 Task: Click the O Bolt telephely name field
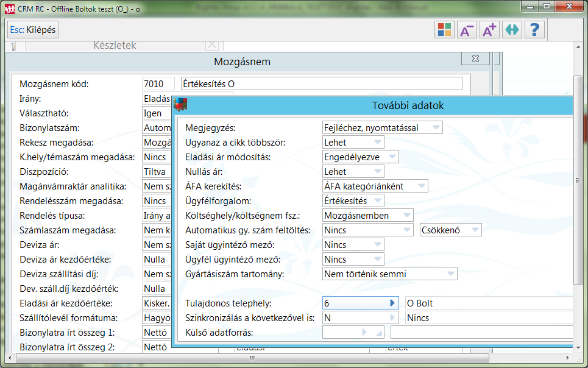(x=489, y=303)
